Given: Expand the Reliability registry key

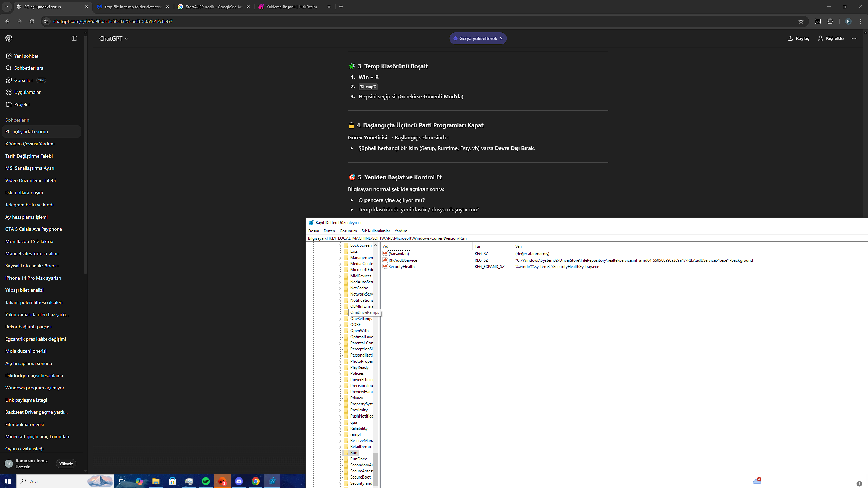Looking at the screenshot, I should pyautogui.click(x=340, y=428).
